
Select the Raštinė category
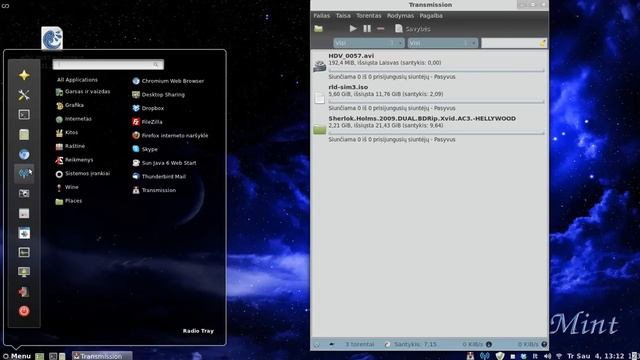70,146
